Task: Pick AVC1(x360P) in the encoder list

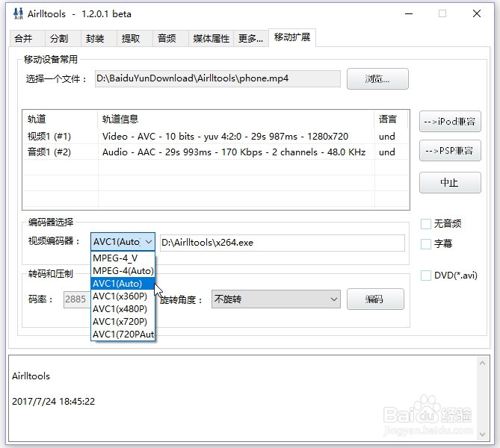Action: [123, 296]
